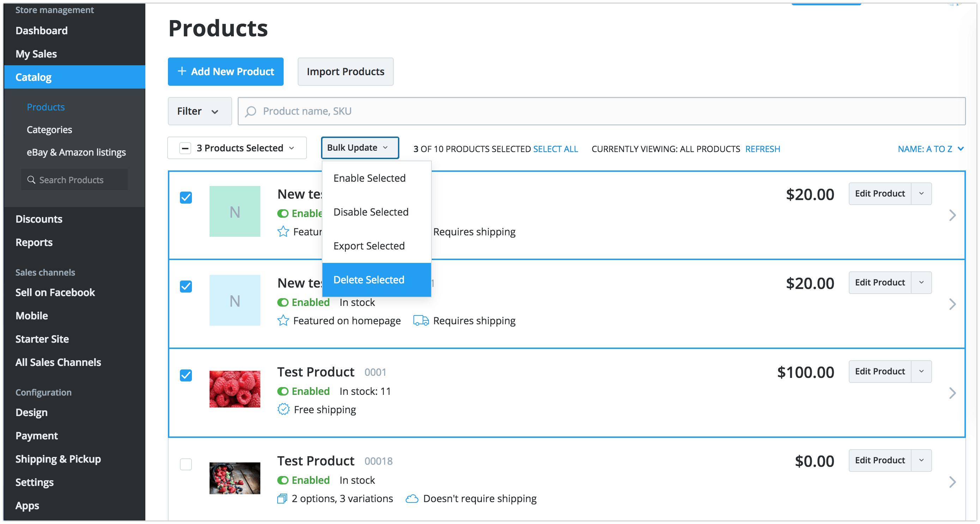Click the options and variations icon
Screen dimensions: 980x524
point(282,499)
